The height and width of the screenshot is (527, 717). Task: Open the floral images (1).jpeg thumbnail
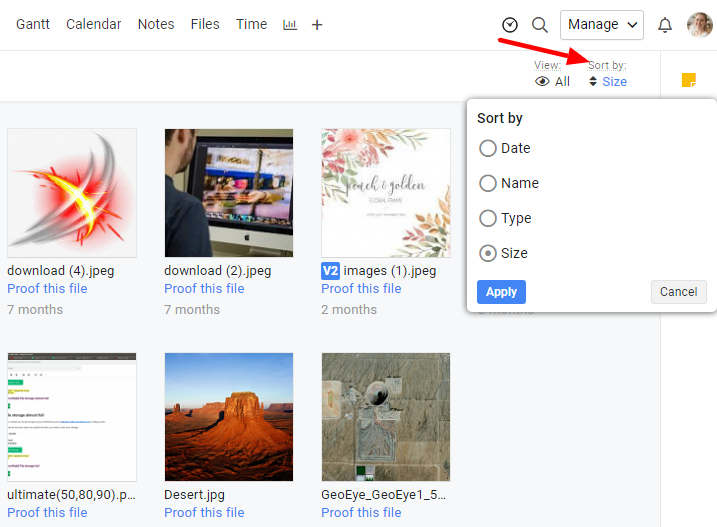(386, 193)
